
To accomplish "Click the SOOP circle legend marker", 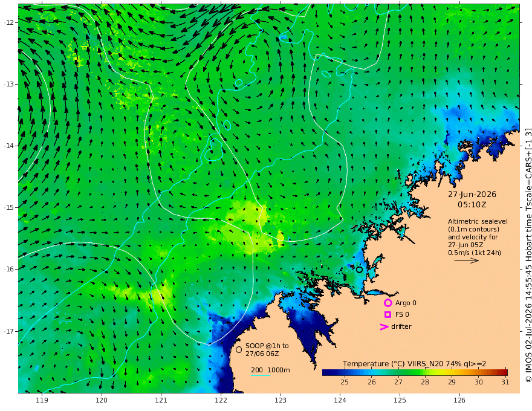I will point(239,349).
